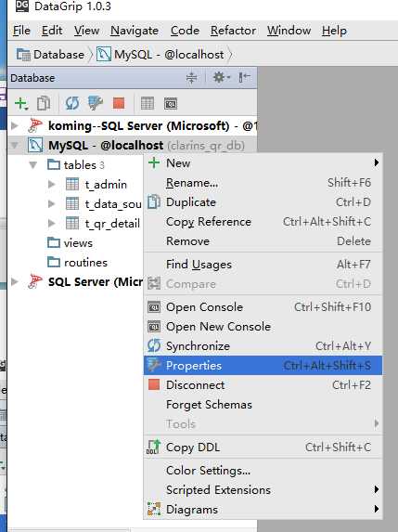Viewport: 398px width, 532px height.
Task: Click the Open Console toolbar icon
Action: (x=171, y=103)
